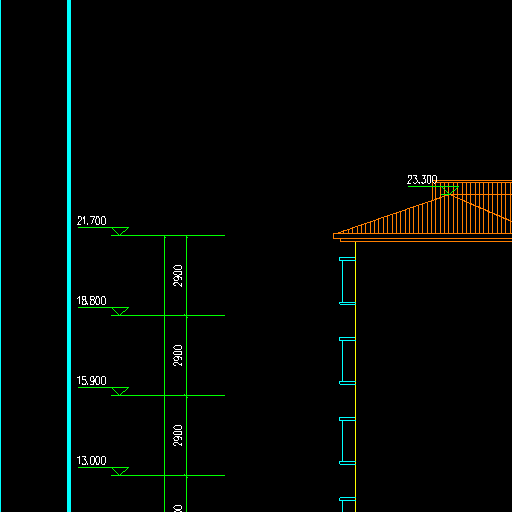Click the lowest full 2900 dimension text
Screen dimensions: 512x512
178,436
